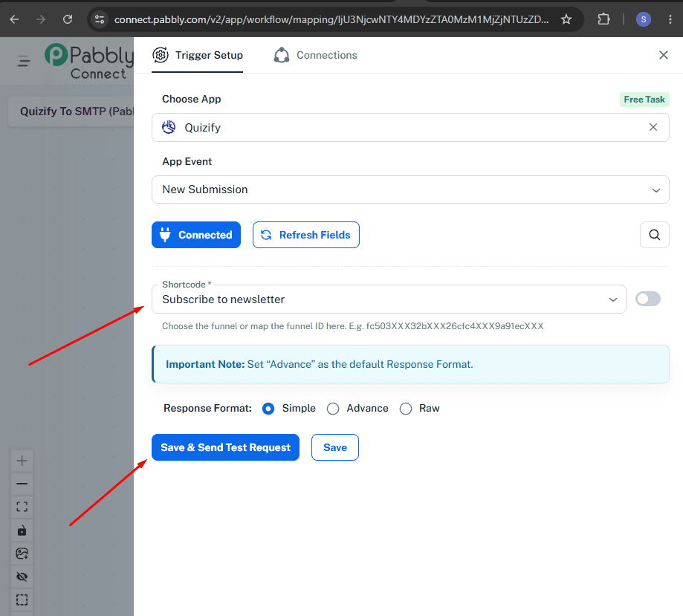683x616 pixels.
Task: Open the browser extensions puzzle icon
Action: pyautogui.click(x=603, y=19)
